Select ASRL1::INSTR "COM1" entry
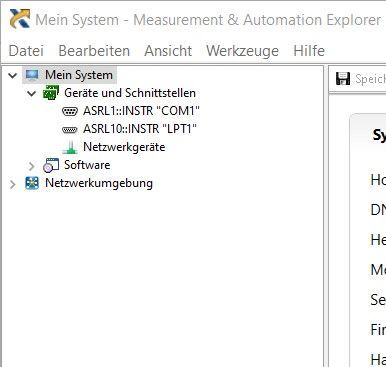386x367 pixels. [141, 111]
